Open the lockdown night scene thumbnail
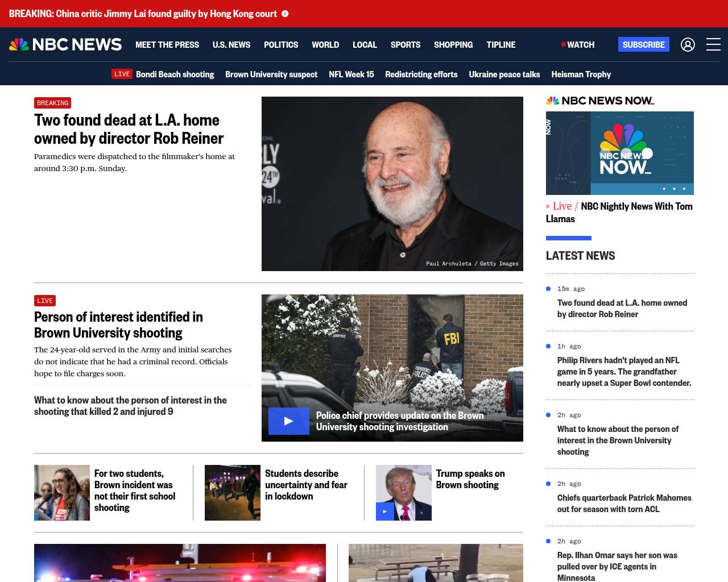 pyautogui.click(x=233, y=493)
